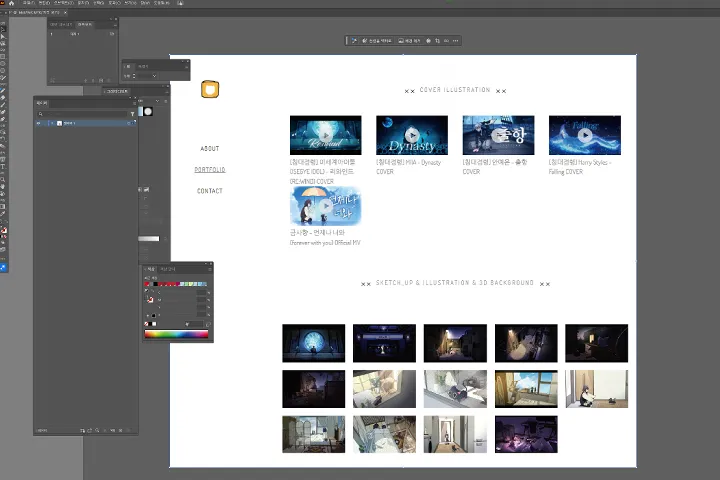Switch to the second tab in the Color panel
The width and height of the screenshot is (720, 480).
tap(168, 269)
